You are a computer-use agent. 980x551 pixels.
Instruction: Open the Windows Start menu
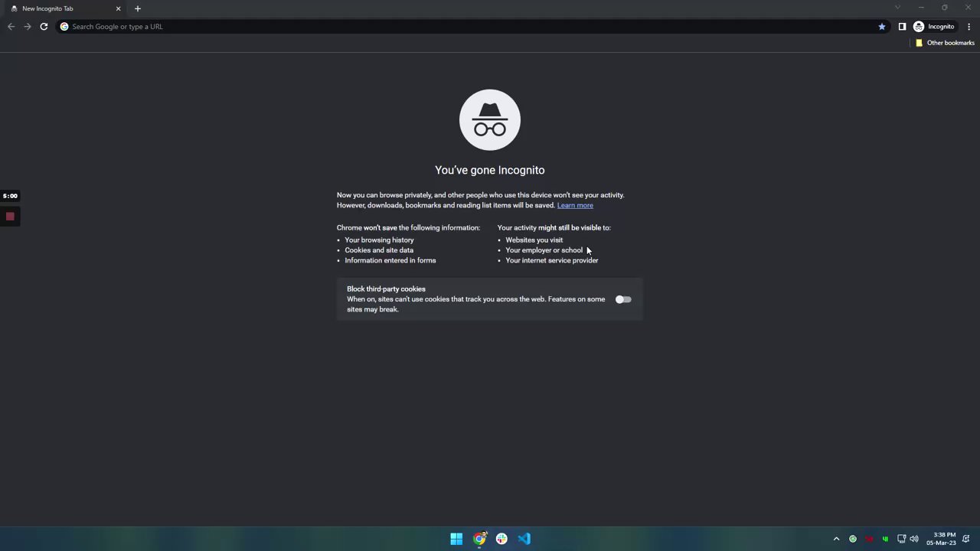point(456,539)
